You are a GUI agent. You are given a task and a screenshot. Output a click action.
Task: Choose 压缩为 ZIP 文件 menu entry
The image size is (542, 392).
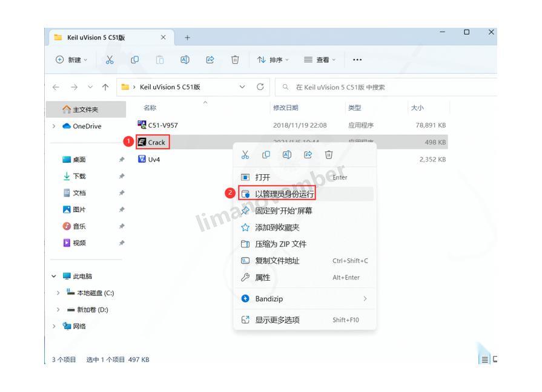click(x=305, y=244)
